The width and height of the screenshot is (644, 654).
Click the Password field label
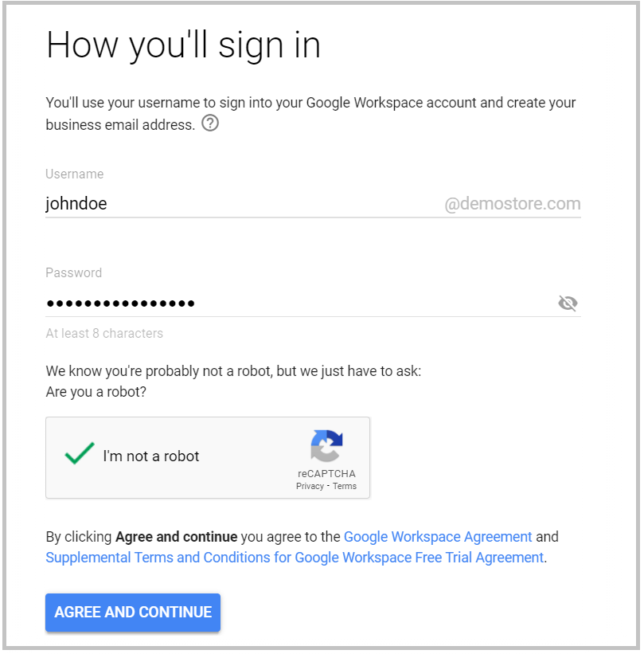click(74, 272)
